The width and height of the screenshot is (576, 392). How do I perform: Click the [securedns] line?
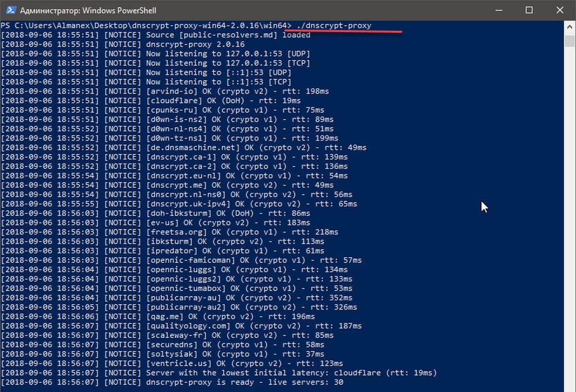163,344
